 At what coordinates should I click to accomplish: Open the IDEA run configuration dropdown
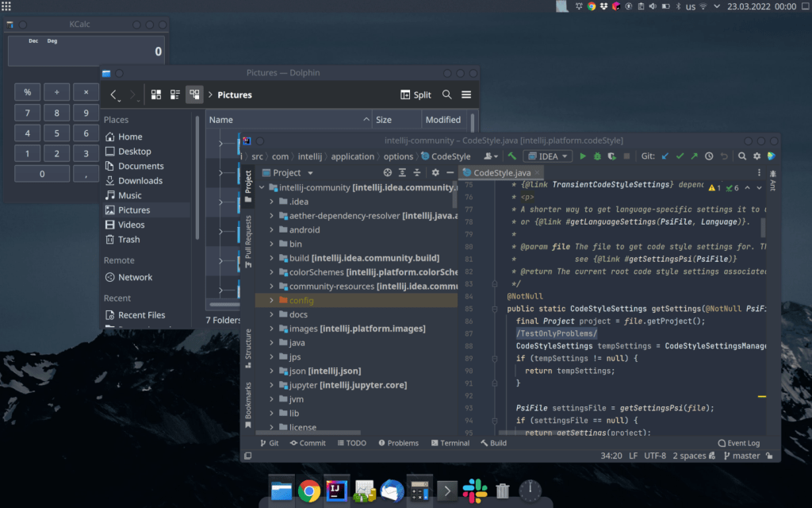[x=550, y=156]
